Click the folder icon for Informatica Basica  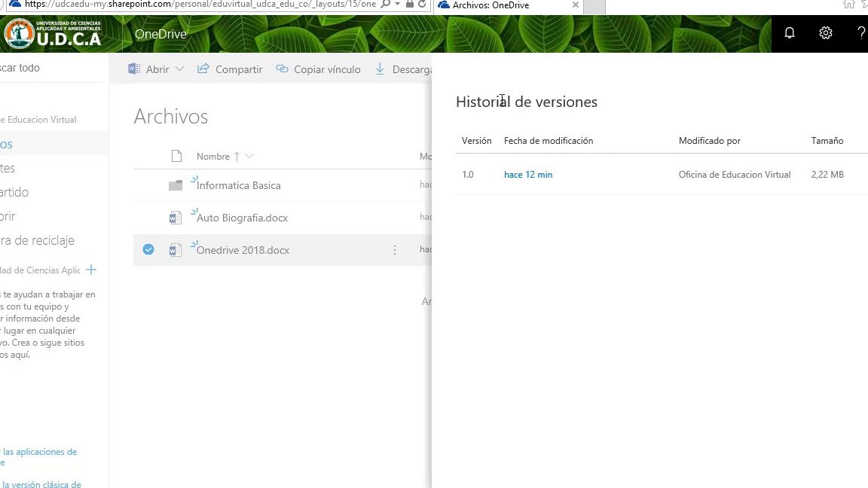[176, 185]
